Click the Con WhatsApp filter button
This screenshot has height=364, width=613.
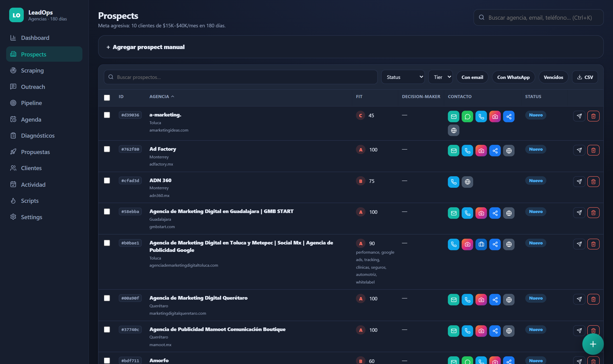point(513,77)
